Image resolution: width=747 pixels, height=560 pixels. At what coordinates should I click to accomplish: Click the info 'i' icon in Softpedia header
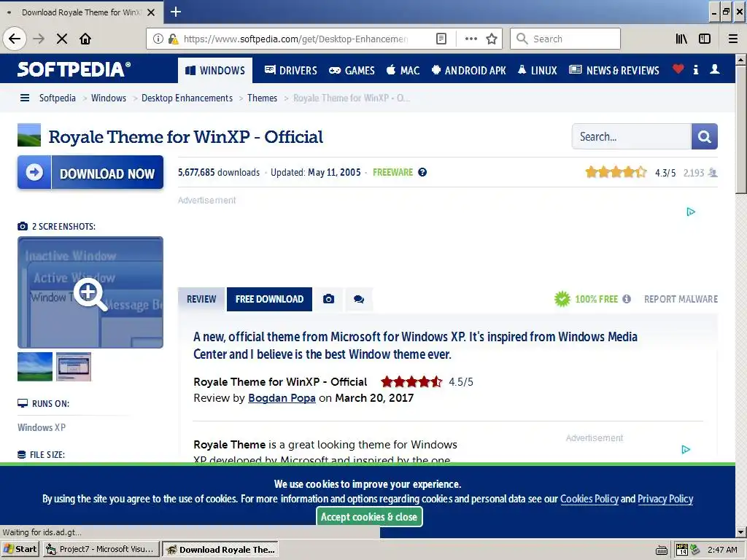pos(696,69)
